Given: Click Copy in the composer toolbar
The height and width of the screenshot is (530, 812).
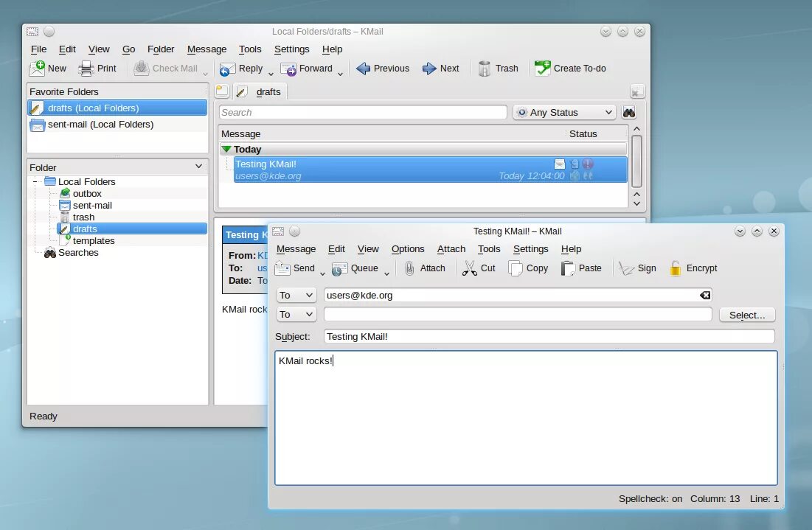Looking at the screenshot, I should point(528,268).
